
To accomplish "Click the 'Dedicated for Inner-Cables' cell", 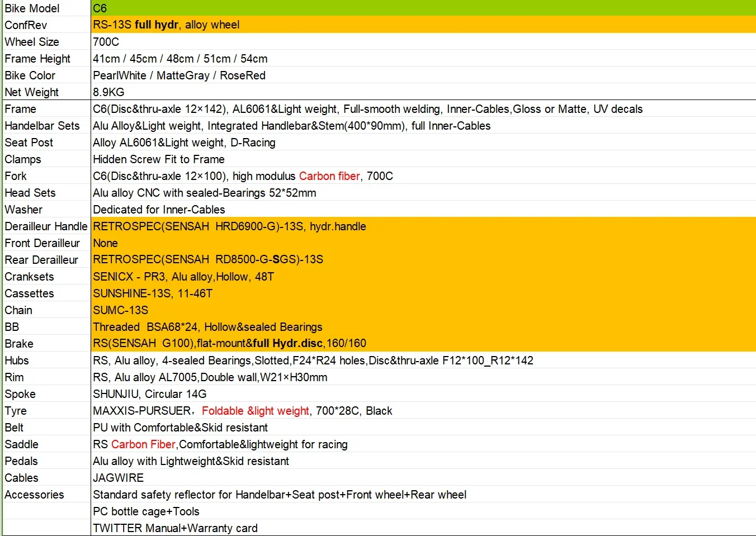I will tap(423, 209).
